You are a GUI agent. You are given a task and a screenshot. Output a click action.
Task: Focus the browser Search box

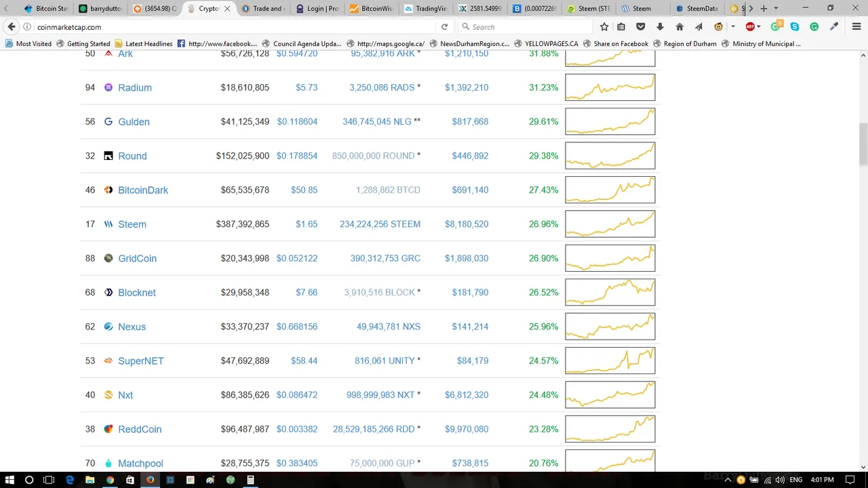coord(524,27)
